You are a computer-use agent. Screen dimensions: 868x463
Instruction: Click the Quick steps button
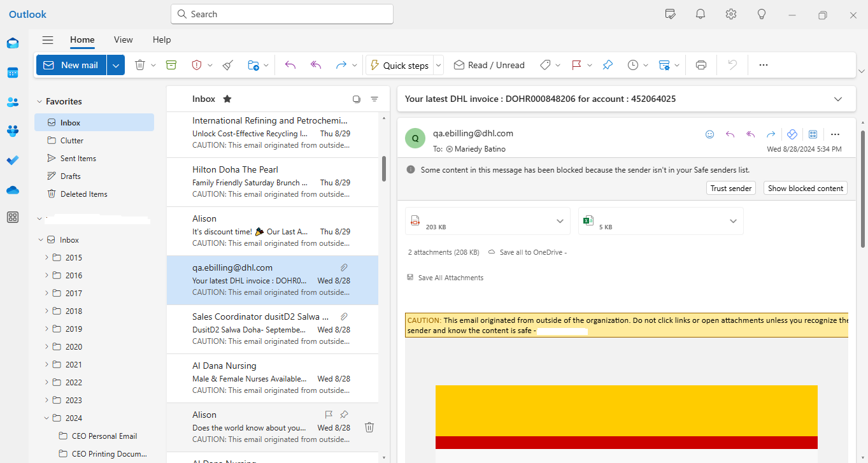click(x=400, y=65)
